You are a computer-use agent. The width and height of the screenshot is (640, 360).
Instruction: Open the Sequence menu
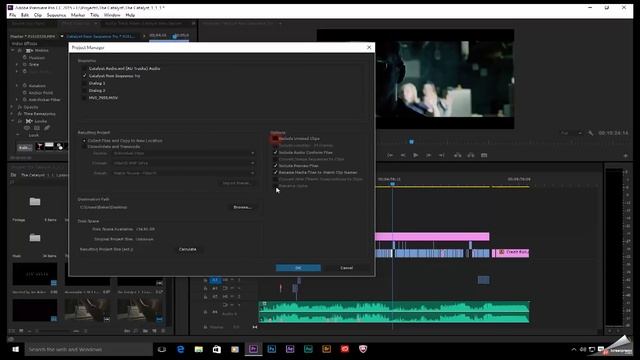coord(56,15)
